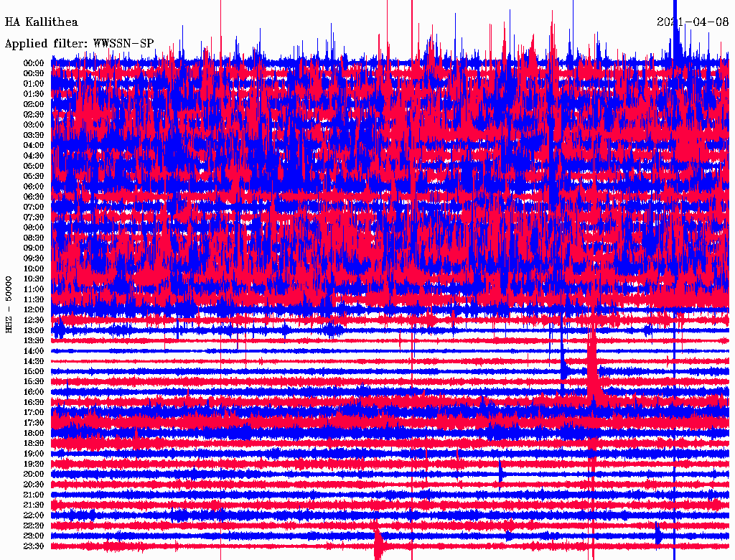Select the 21:00 time label
735x560 pixels.
[x=34, y=495]
